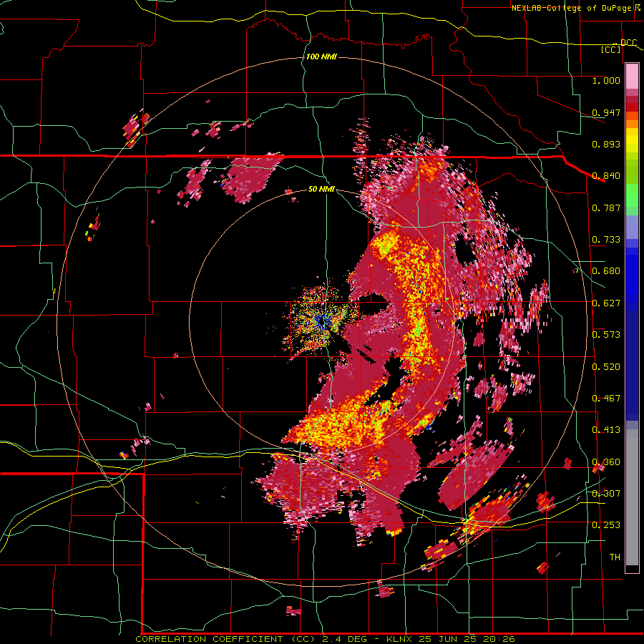Click the 50 NMI range ring label
The width and height of the screenshot is (644, 644).
321,189
